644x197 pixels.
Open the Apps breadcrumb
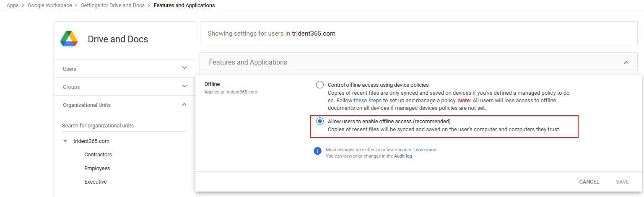13,5
